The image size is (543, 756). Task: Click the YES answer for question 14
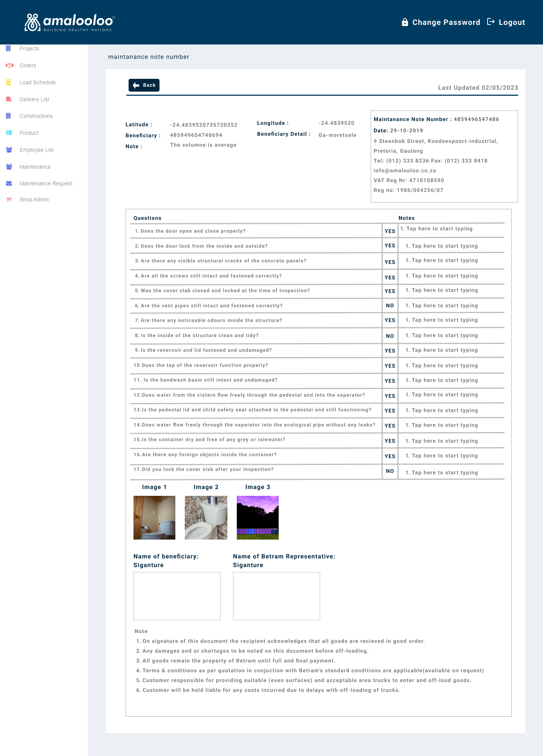[390, 426]
